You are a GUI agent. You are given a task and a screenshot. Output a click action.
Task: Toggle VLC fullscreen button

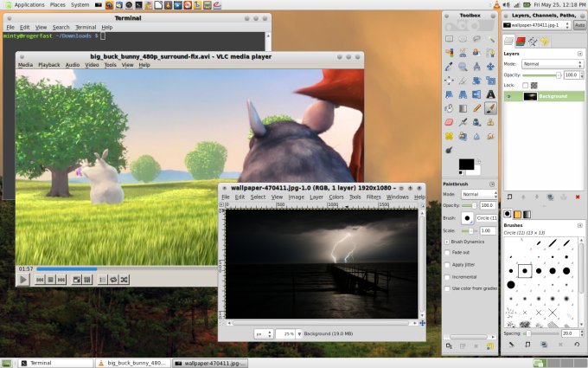click(x=76, y=280)
